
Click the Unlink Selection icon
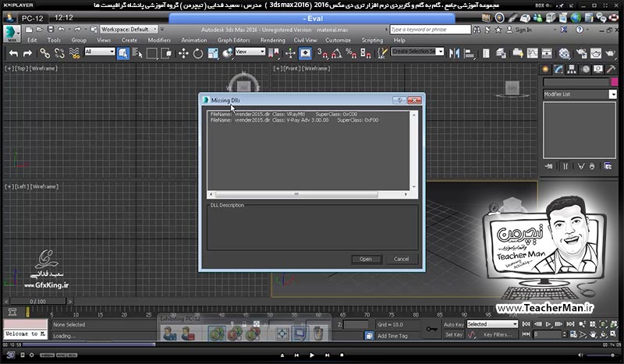pyautogui.click(x=60, y=53)
